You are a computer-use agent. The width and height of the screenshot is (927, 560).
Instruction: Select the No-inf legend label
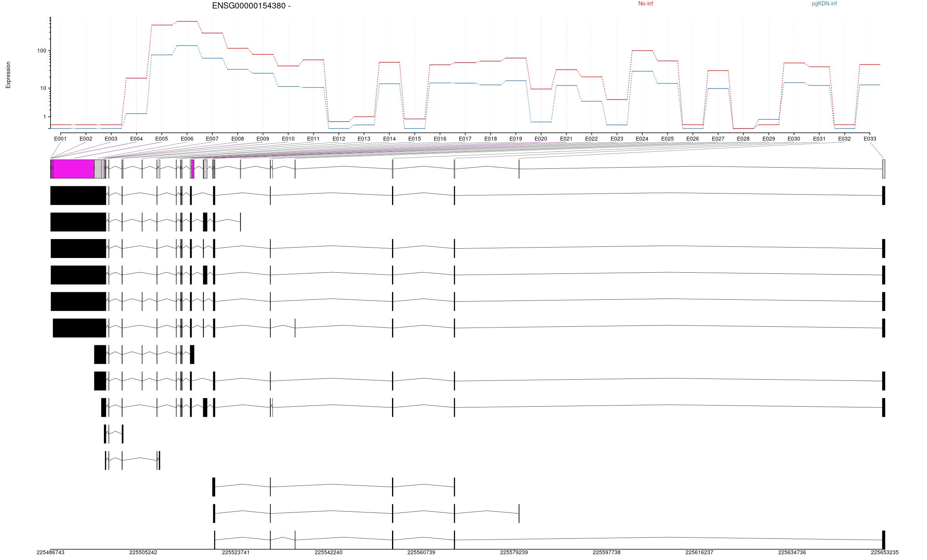(x=645, y=3)
